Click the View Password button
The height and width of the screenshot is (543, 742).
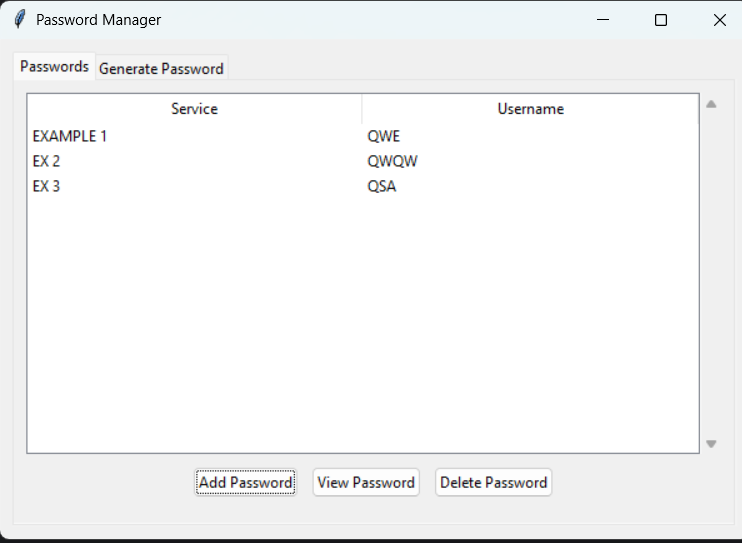(x=366, y=483)
